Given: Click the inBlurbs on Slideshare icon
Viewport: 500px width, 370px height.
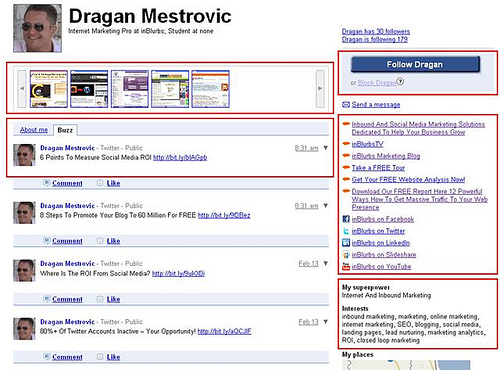Looking at the screenshot, I should [346, 255].
